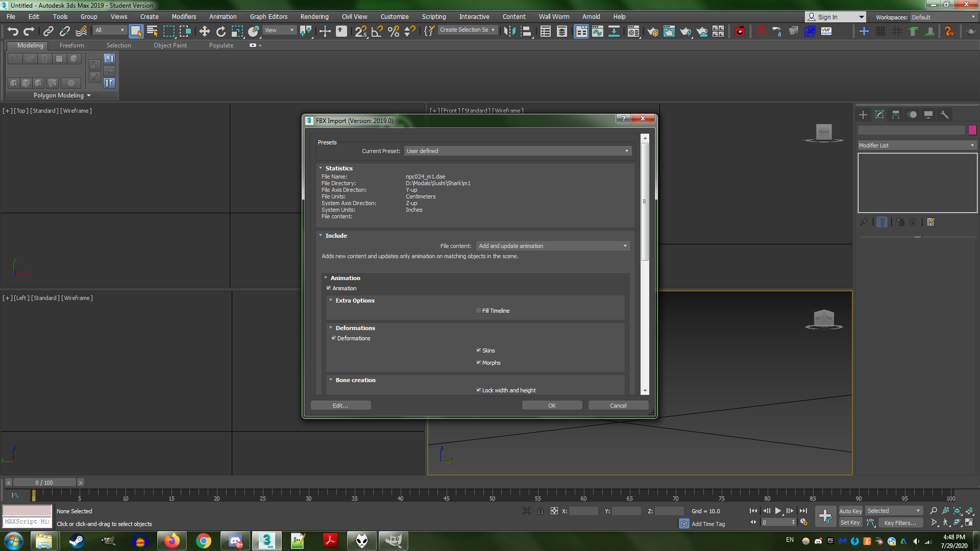
Task: Open the Align tool
Action: click(x=526, y=32)
